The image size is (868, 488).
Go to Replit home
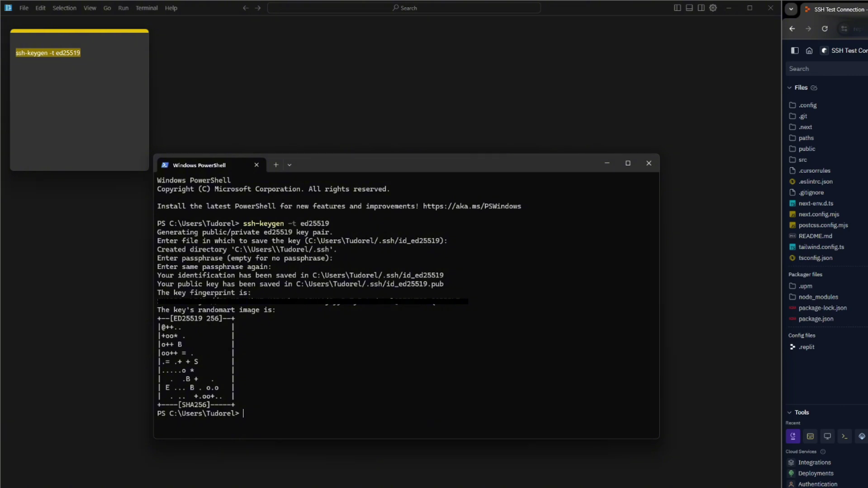tap(809, 50)
